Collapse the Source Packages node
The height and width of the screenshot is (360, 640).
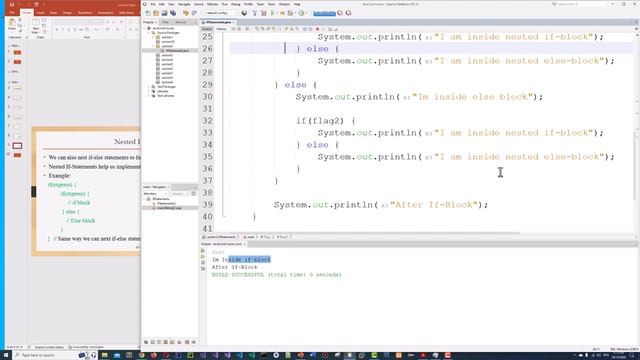[x=149, y=33]
